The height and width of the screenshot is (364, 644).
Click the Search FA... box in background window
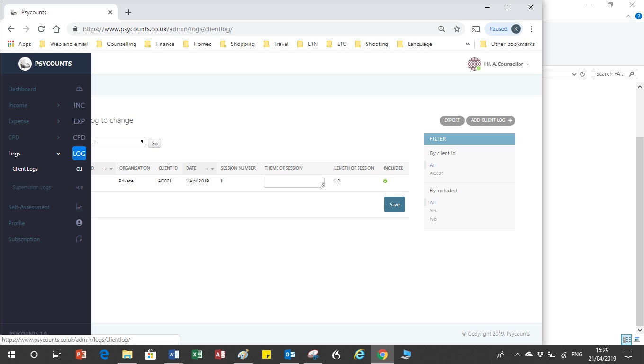pos(615,74)
